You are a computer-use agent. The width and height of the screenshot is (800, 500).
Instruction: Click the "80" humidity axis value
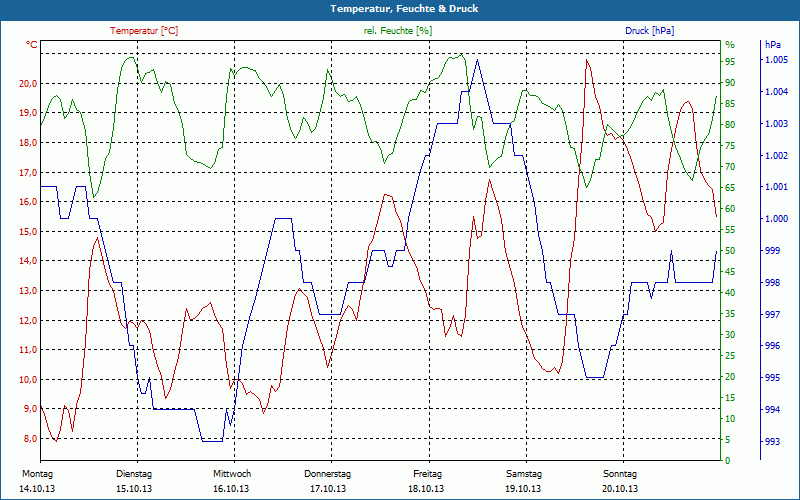coord(730,124)
